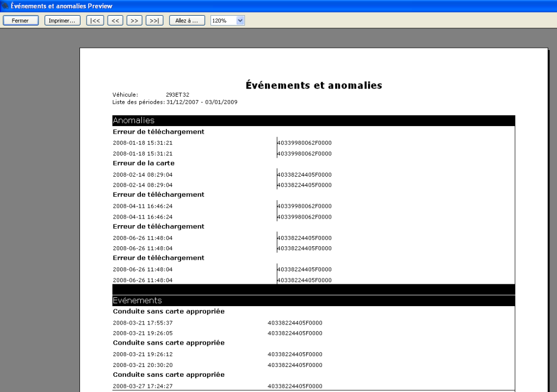
Task: Jump to last page with >>| button
Action: coord(154,21)
